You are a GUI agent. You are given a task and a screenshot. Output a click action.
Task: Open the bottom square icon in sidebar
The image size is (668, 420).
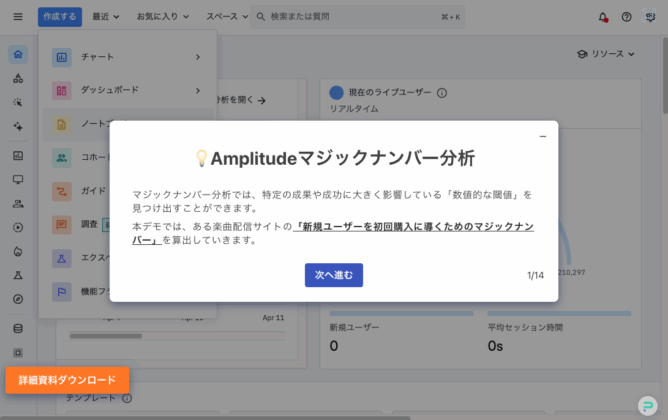18,353
